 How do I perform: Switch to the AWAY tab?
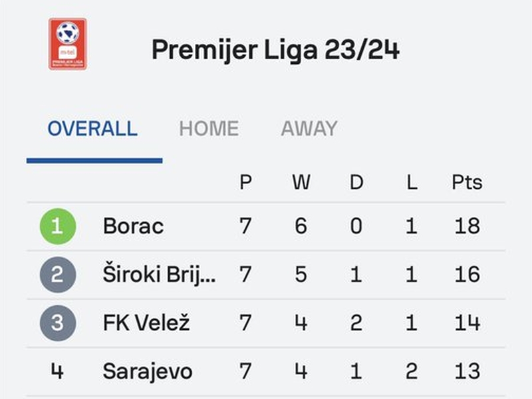[x=309, y=128]
